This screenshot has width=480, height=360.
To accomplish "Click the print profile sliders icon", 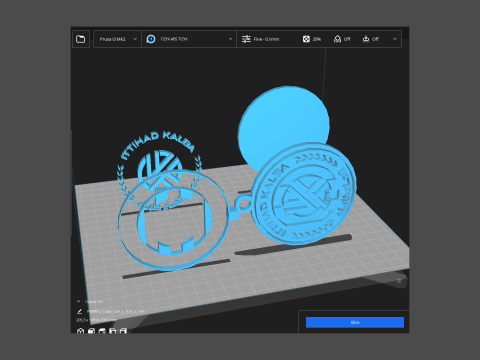I will coord(246,39).
